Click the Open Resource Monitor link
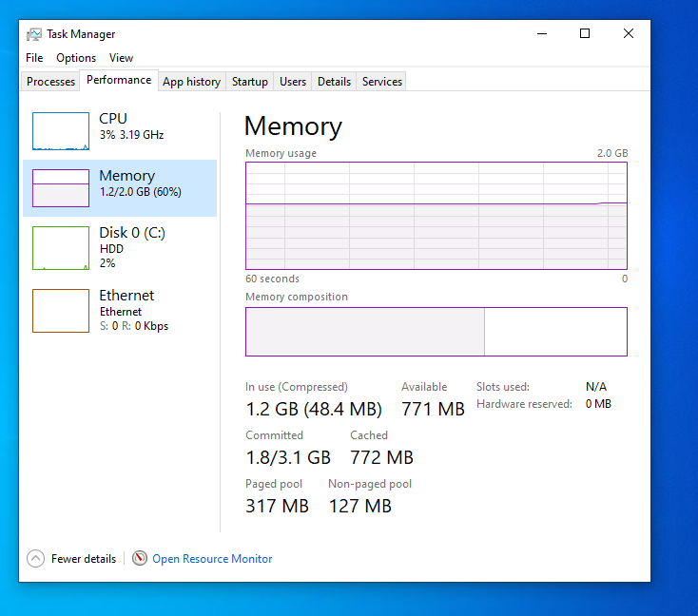Viewport: 698px width, 616px height. click(x=212, y=559)
